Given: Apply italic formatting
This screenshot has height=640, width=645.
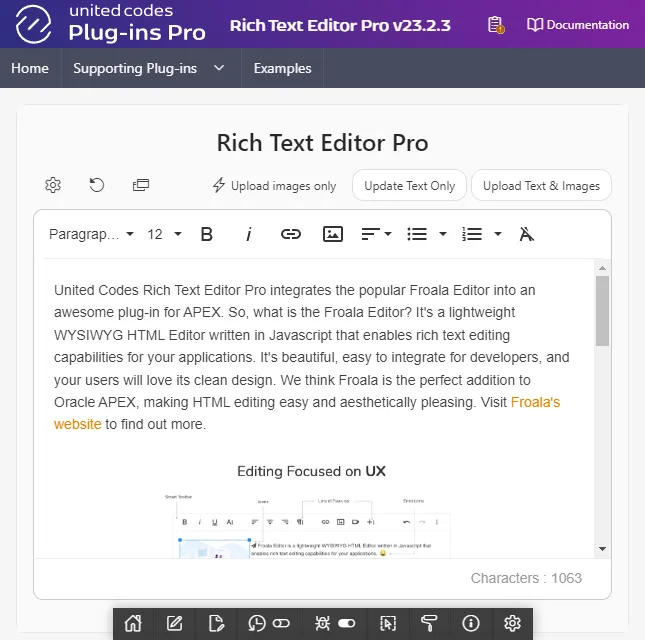Looking at the screenshot, I should click(x=249, y=234).
